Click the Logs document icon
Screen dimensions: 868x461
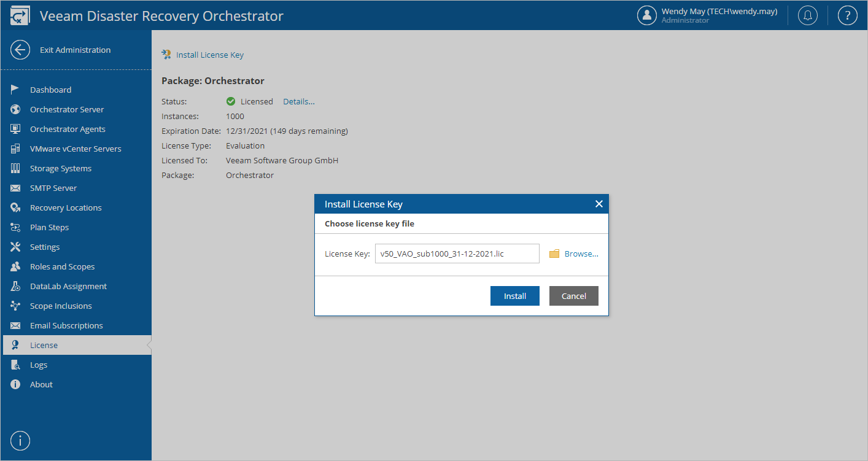tap(15, 365)
